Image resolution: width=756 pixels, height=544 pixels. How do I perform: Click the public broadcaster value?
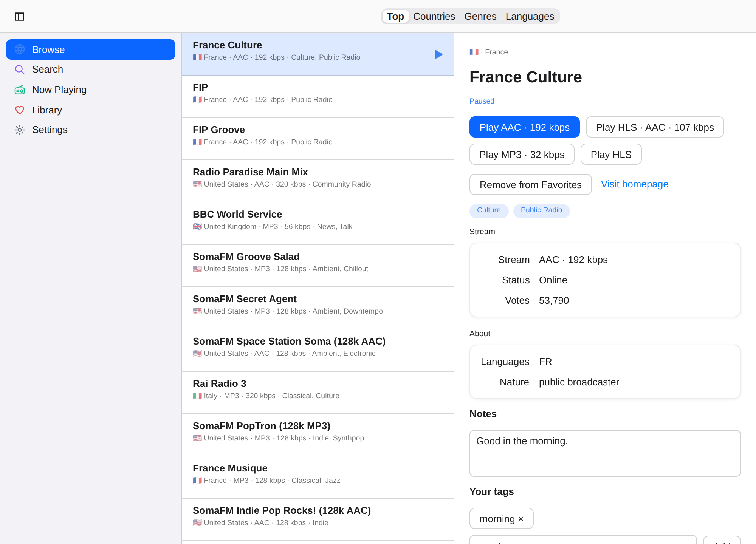click(579, 382)
